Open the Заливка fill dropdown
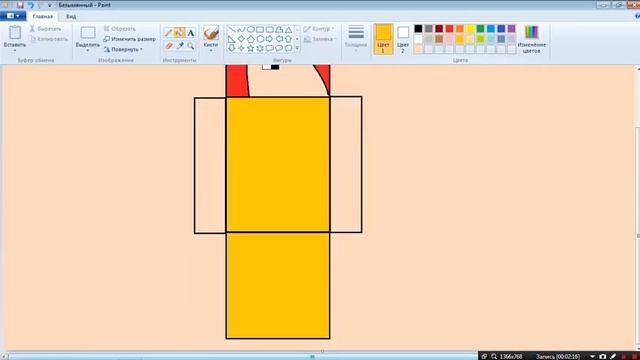 point(320,39)
